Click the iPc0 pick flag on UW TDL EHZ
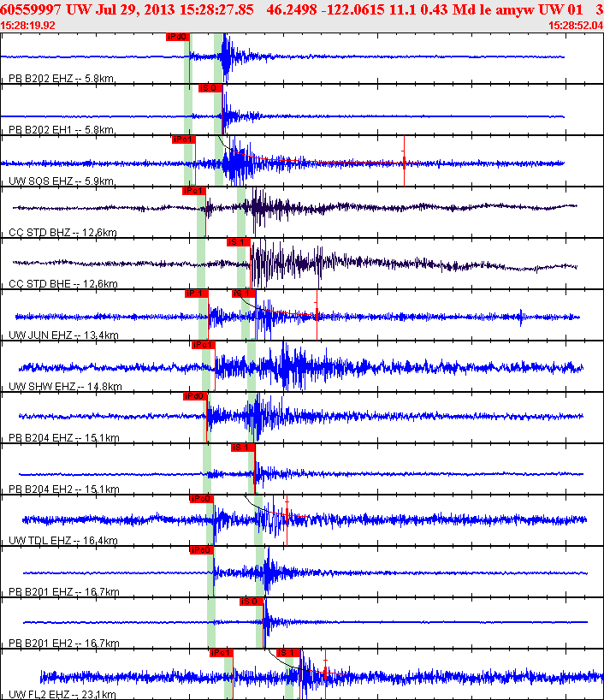604x700 pixels. [201, 499]
